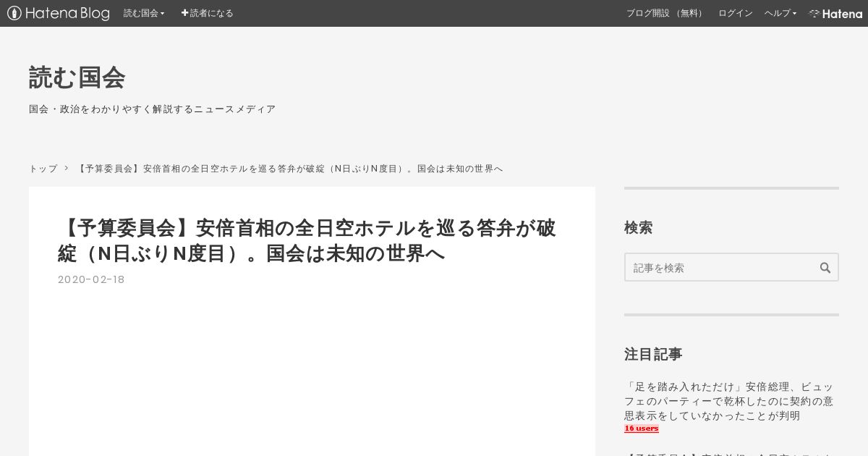This screenshot has width=868, height=456.
Task: Open the Hatena logo at top right
Action: [x=835, y=13]
